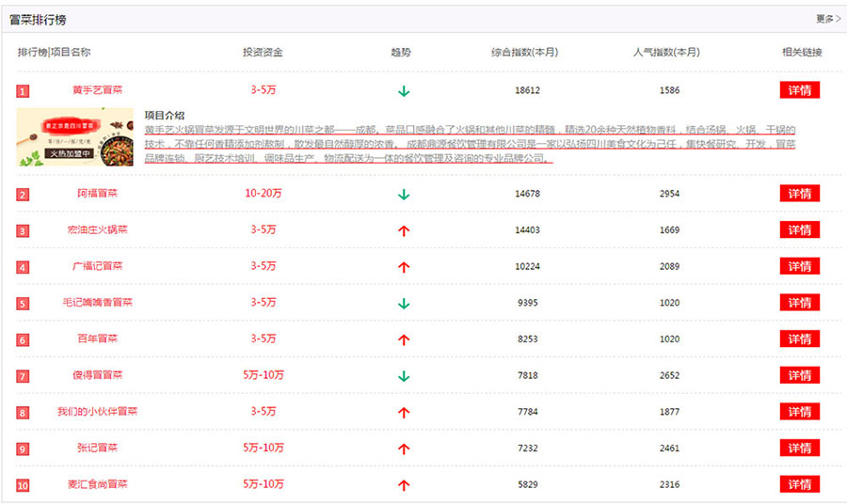
Task: Open the 黄手艺冒菜 project thumbnail image
Action: (x=75, y=136)
